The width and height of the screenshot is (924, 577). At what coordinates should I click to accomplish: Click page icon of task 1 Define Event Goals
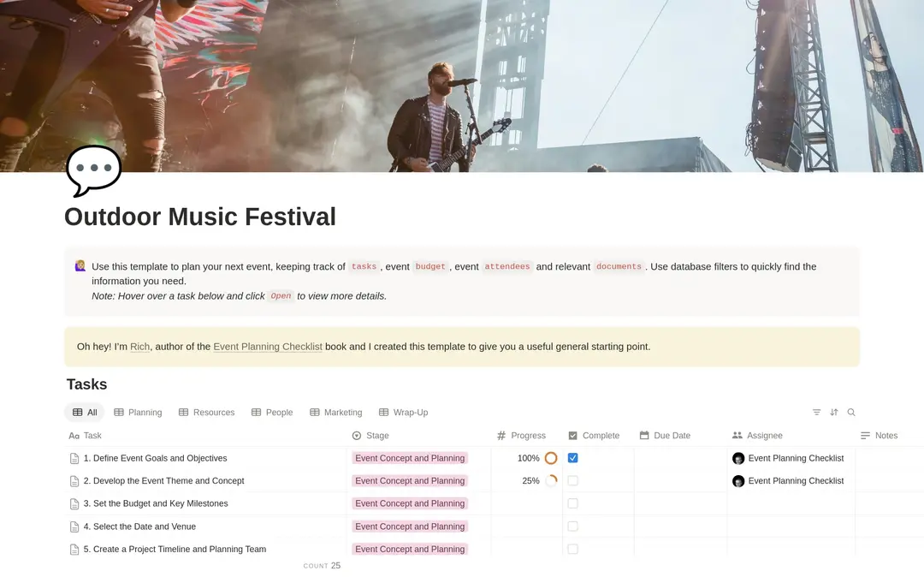pyautogui.click(x=74, y=459)
